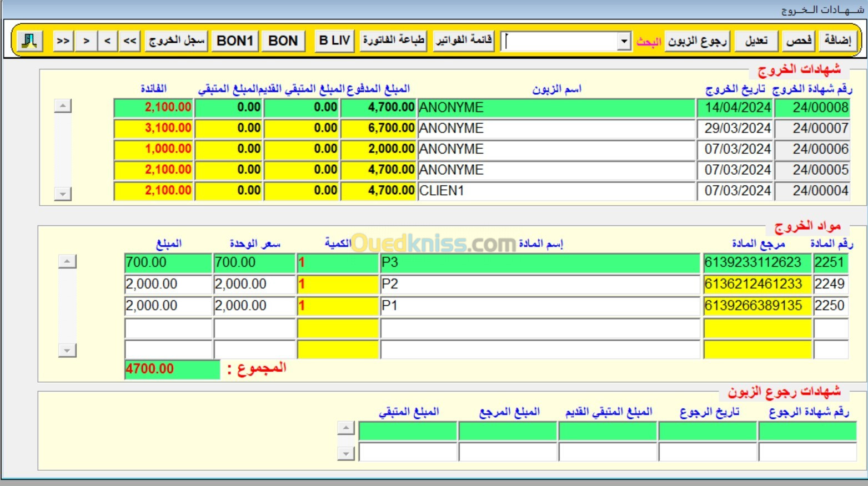Select certificate number 24/00005
868x486 pixels.
(x=812, y=170)
